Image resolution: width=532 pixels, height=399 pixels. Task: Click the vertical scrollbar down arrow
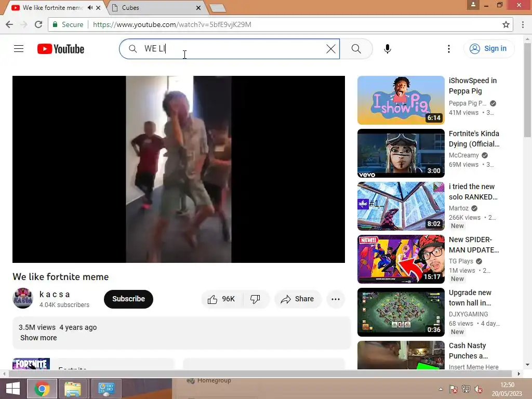tap(527, 365)
